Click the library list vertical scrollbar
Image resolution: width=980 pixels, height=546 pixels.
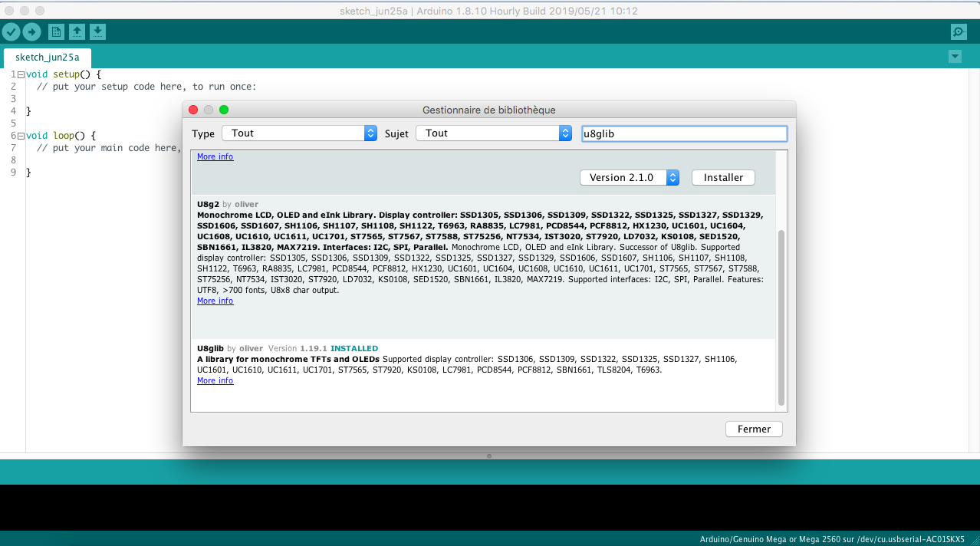coord(781,317)
